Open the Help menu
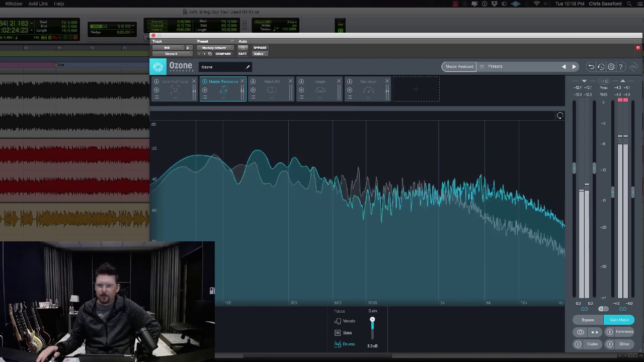 [x=59, y=4]
